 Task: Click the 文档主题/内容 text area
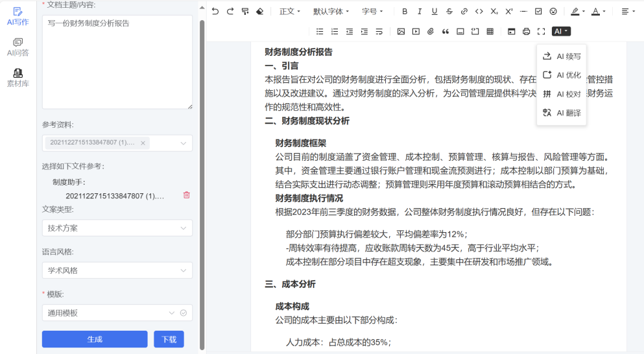pos(117,62)
